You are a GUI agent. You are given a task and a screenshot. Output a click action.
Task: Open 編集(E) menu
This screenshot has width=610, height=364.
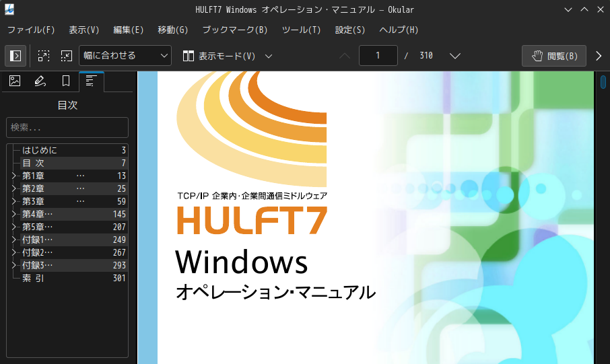(x=129, y=30)
